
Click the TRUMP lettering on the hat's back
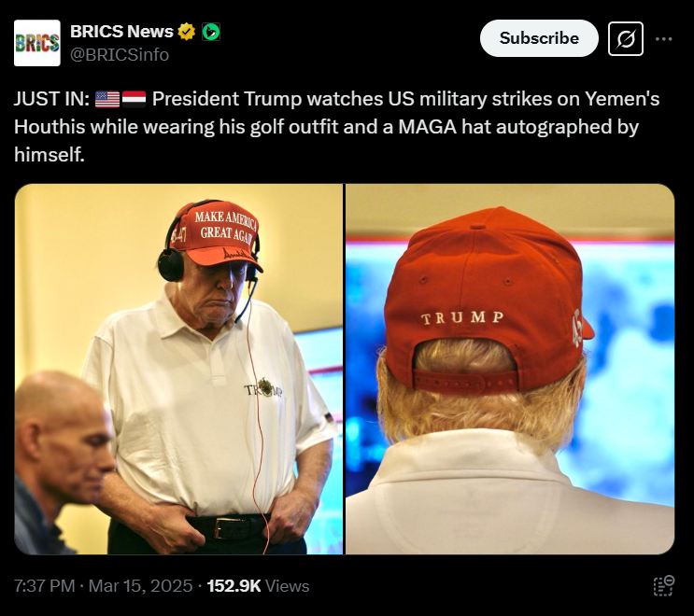pyautogui.click(x=462, y=317)
